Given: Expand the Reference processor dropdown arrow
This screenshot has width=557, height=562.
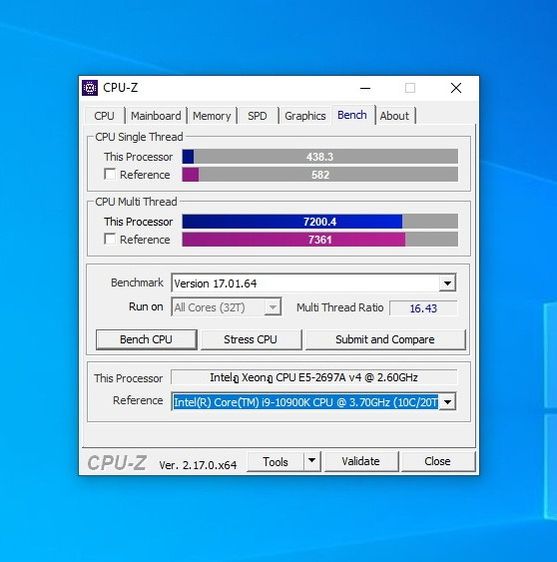Looking at the screenshot, I should coord(448,402).
